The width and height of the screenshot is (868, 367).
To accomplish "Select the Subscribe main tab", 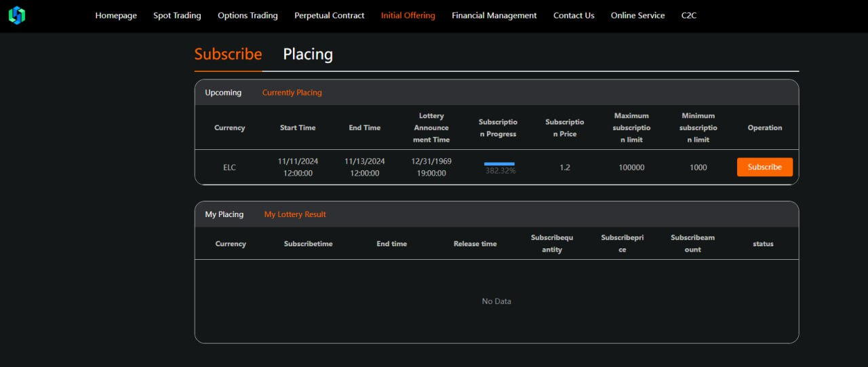I will 228,54.
